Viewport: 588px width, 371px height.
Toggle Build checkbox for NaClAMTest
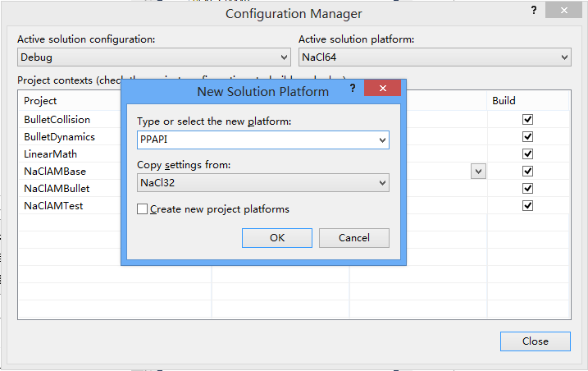coord(528,205)
